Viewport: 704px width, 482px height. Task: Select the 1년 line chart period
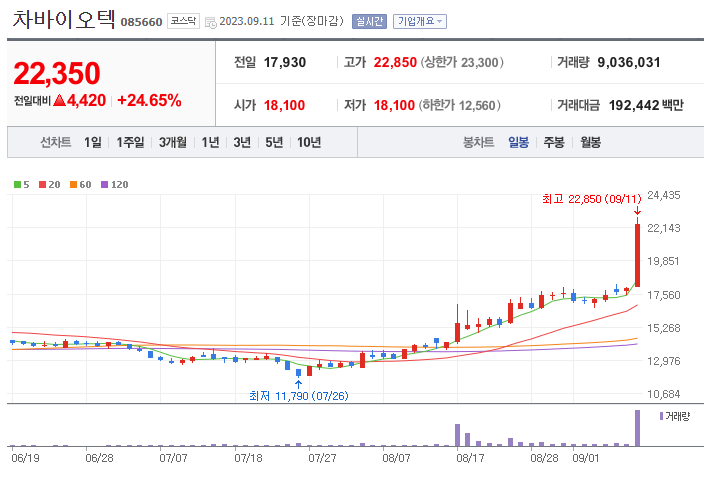point(210,142)
